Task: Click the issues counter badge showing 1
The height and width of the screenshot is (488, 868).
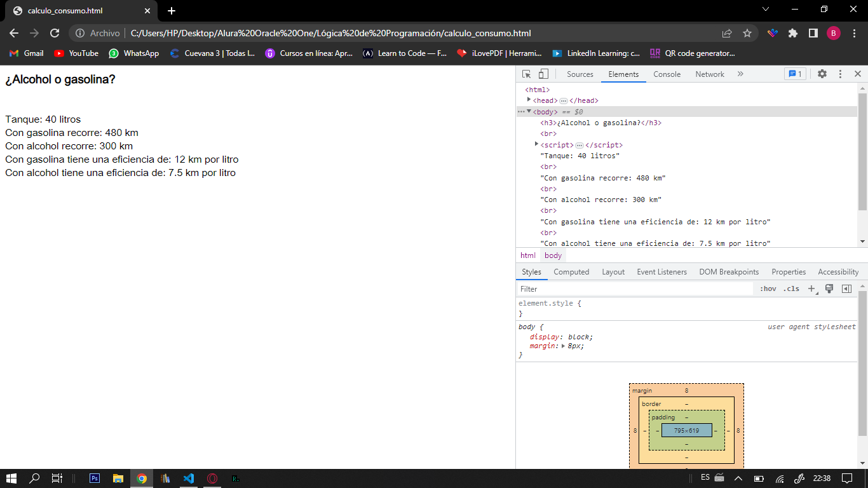Action: coord(795,74)
